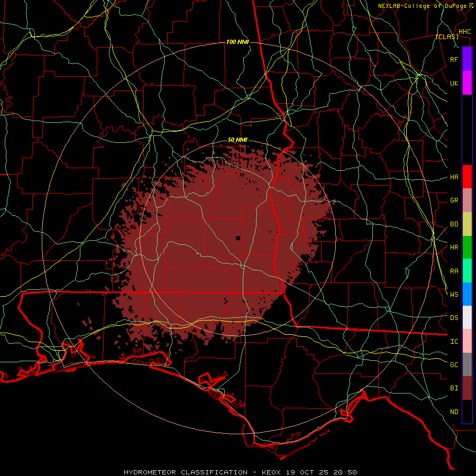476x476 pixels.
Task: Click the HA legend label
Action: 454,177
